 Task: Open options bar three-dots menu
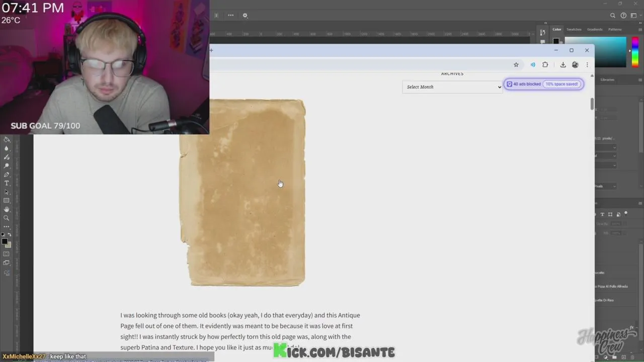[230, 15]
